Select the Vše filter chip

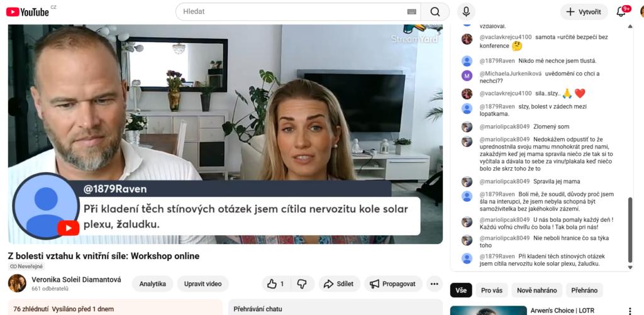(461, 290)
